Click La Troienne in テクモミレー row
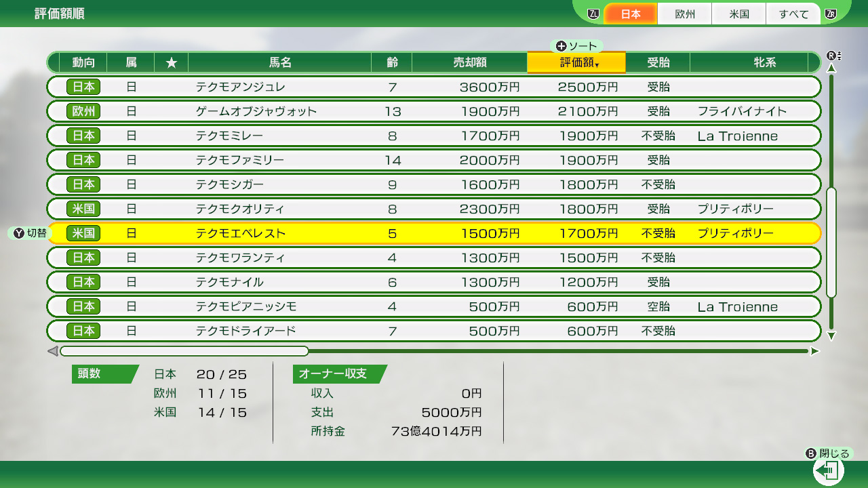The image size is (868, 488). (x=738, y=136)
